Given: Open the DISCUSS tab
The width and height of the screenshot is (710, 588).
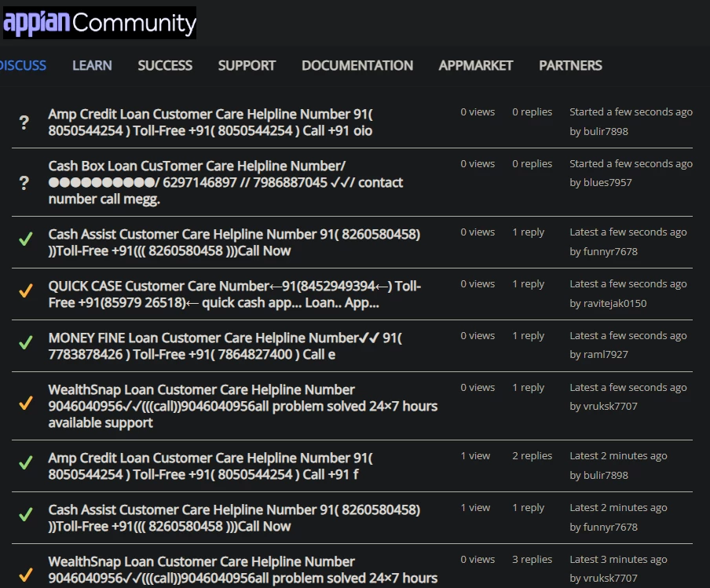Looking at the screenshot, I should pyautogui.click(x=23, y=66).
